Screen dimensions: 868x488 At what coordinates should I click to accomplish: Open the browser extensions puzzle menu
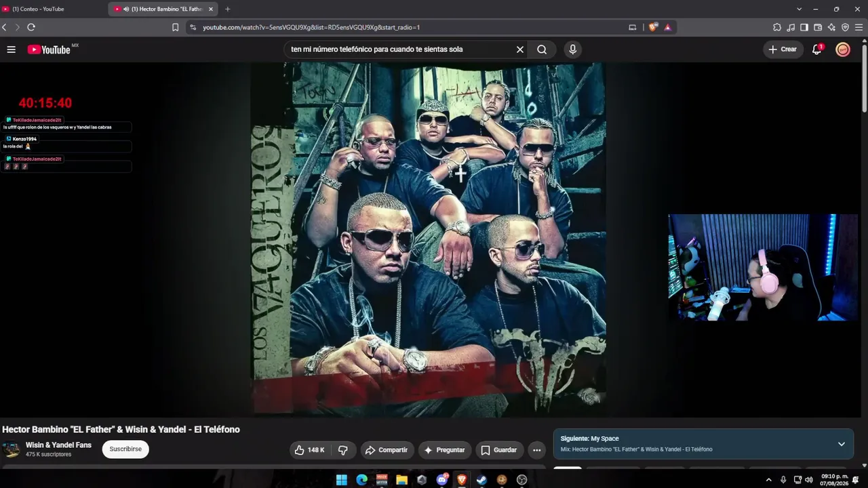point(777,27)
